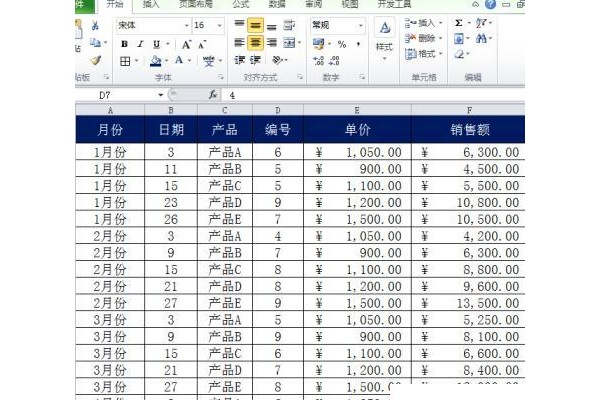Expand the Name Box dropdown arrow

coord(161,95)
